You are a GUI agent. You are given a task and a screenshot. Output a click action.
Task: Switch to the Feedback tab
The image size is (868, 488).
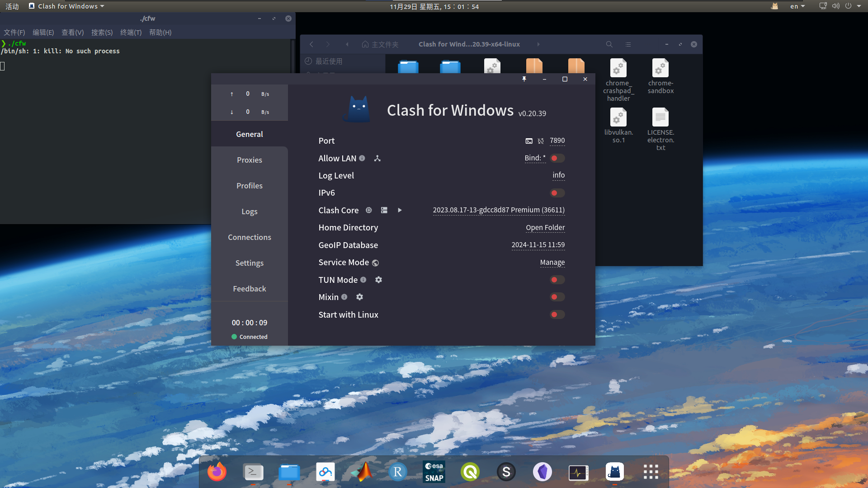coord(250,289)
